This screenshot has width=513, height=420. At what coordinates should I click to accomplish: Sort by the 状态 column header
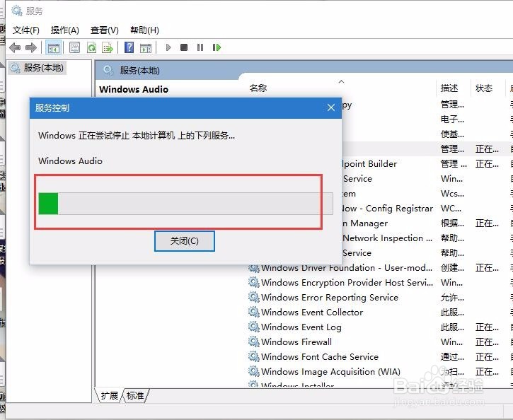(484, 88)
